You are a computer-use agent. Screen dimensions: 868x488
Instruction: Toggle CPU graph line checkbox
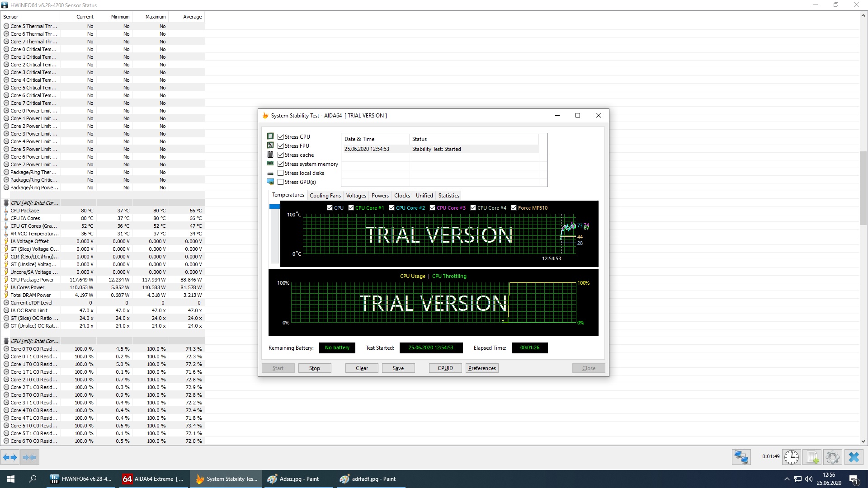(x=330, y=208)
